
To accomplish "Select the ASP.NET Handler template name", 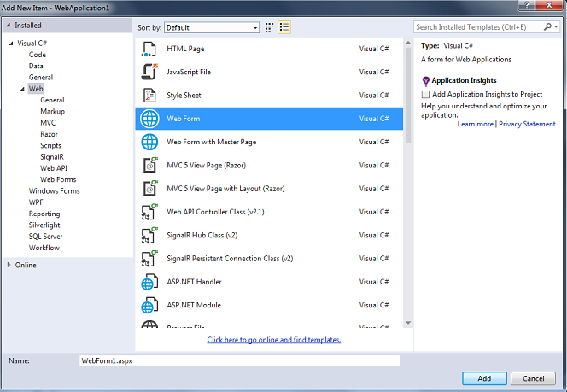I will (194, 282).
